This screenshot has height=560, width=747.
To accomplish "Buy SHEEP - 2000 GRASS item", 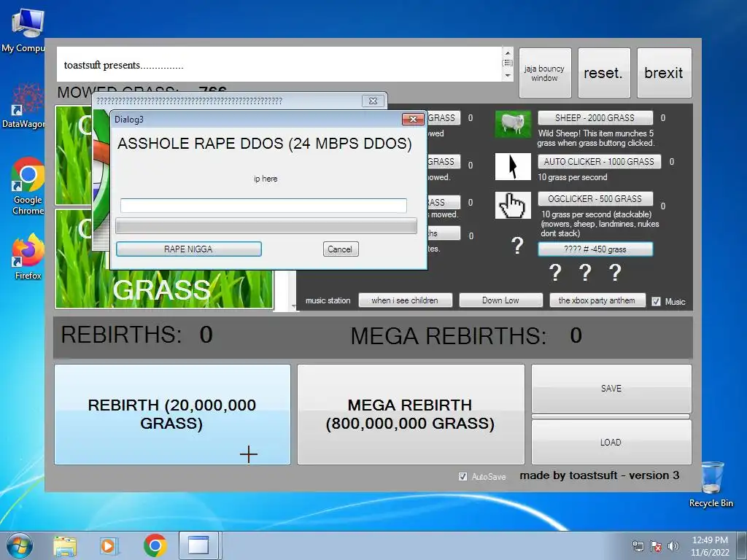I will point(595,117).
